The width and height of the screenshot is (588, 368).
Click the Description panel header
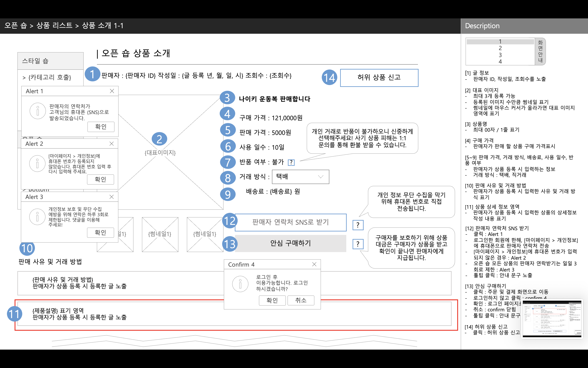pos(524,26)
